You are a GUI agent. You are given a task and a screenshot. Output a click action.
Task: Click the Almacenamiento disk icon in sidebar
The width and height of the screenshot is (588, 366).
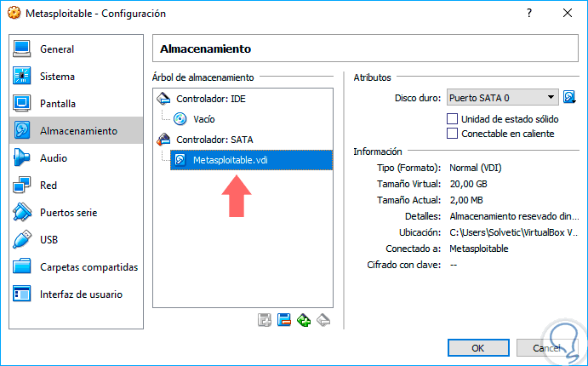[x=22, y=130]
